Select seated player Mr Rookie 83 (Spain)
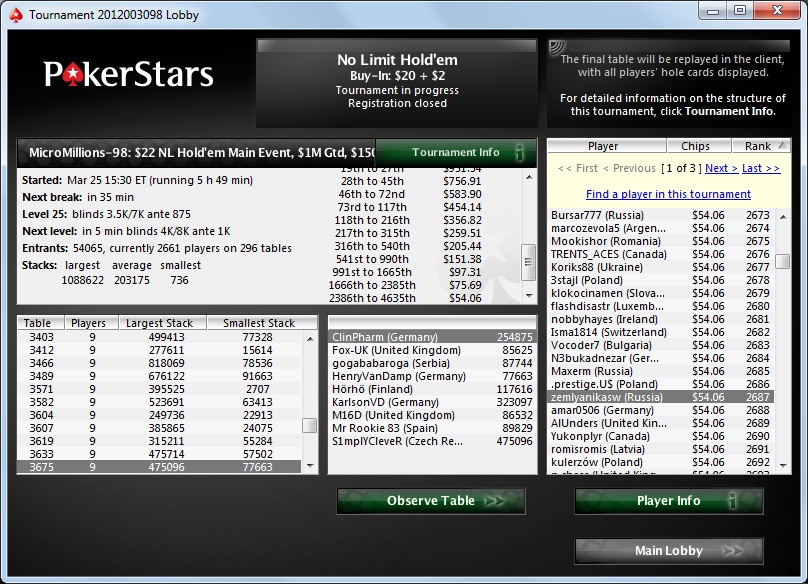The width and height of the screenshot is (808, 584). pos(432,428)
